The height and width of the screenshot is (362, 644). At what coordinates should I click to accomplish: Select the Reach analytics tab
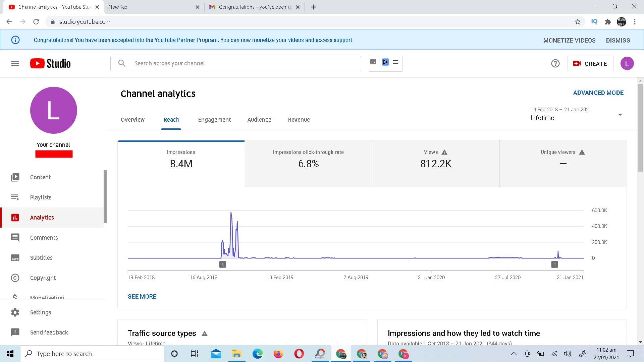pyautogui.click(x=171, y=120)
